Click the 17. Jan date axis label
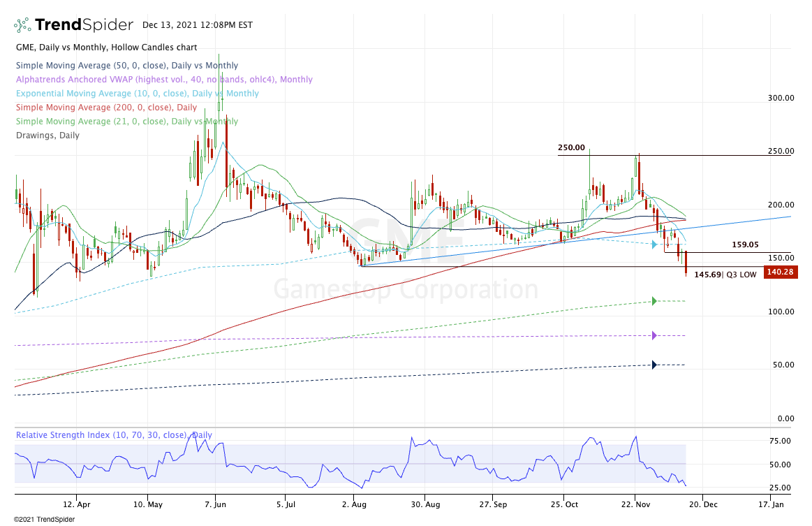This screenshot has height=526, width=812. [771, 504]
